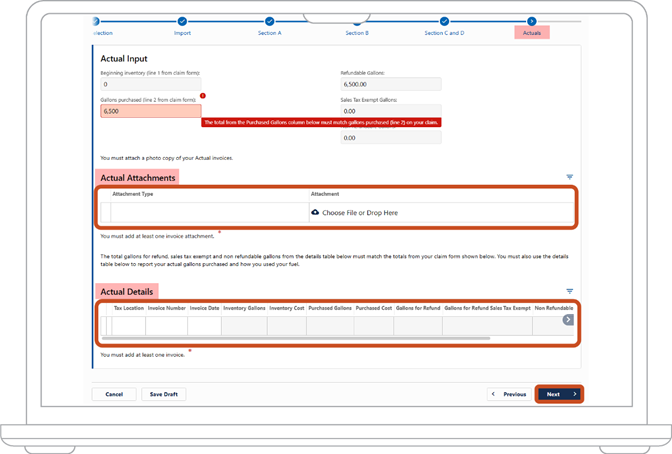Click the Inventory Cost column header
Viewport: 672px width, 454px height.
coord(287,308)
